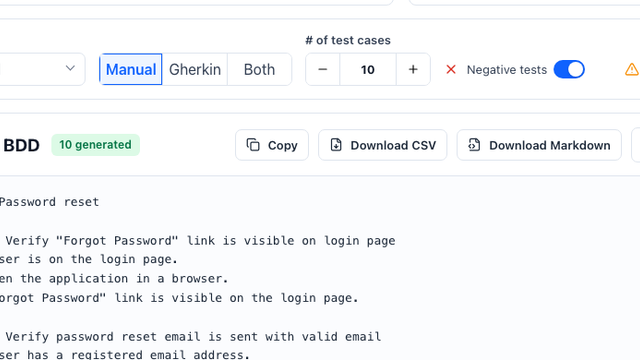Download test cases as CSV
Viewport: 640px width, 360px height.
coord(382,145)
